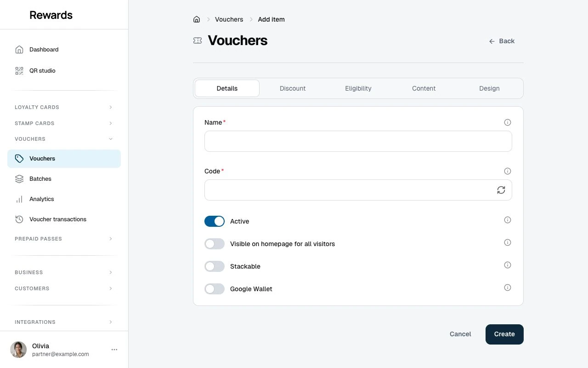
Task: Open the Vouchers breadcrumb link
Action: coord(229,19)
